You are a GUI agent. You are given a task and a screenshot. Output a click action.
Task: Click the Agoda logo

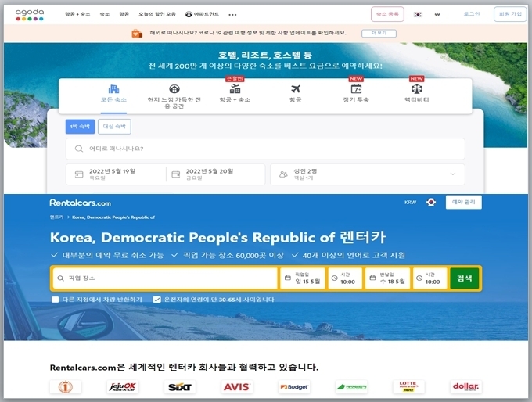(x=30, y=15)
